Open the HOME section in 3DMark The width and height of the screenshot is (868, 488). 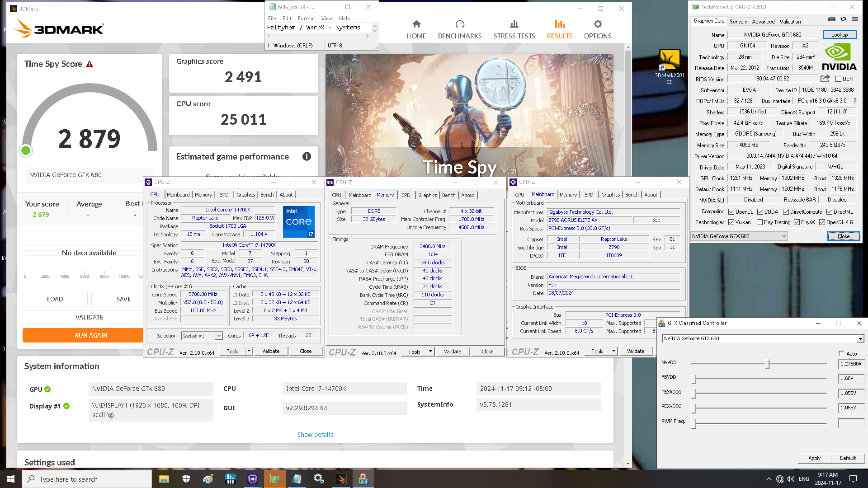tap(416, 30)
